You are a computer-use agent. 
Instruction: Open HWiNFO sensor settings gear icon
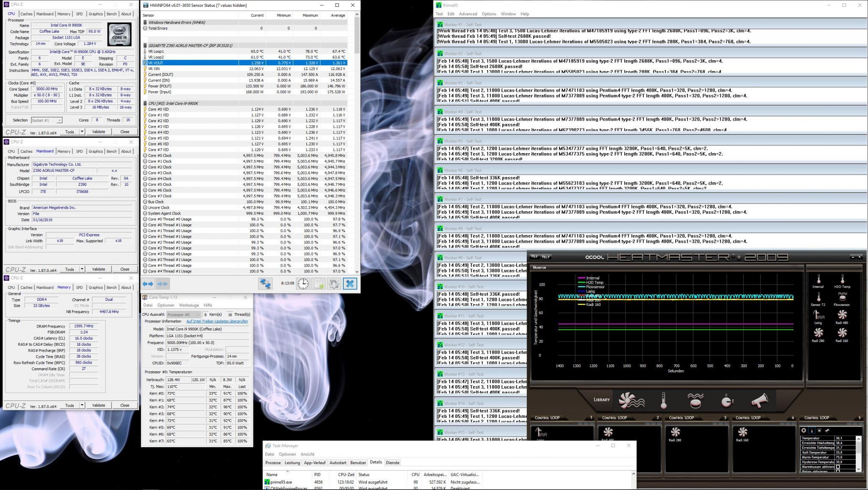334,283
